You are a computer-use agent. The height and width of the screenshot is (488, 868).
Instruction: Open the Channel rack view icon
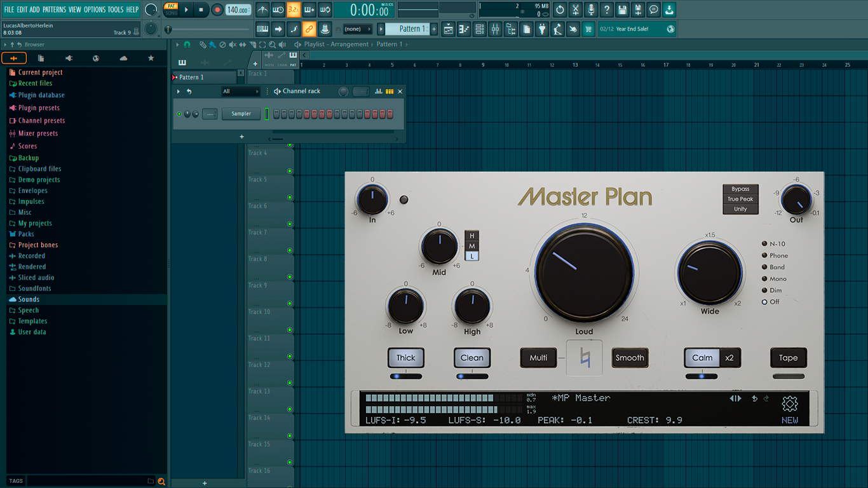pos(480,29)
